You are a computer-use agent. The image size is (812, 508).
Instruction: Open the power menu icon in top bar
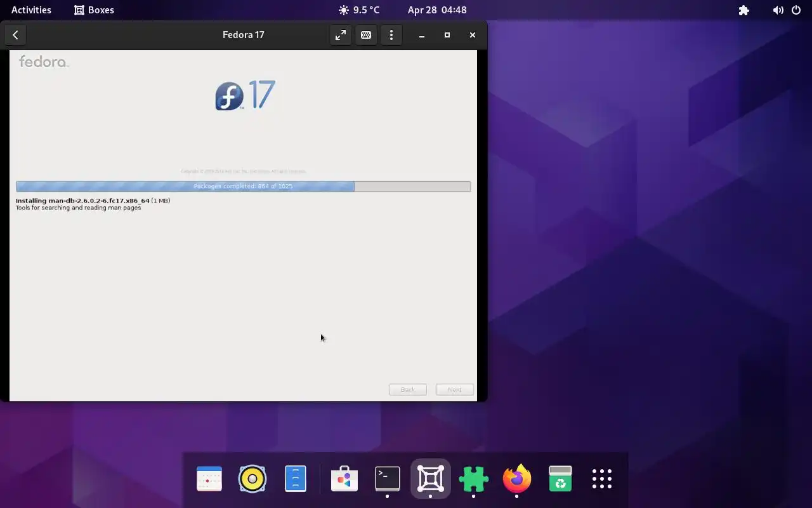796,10
